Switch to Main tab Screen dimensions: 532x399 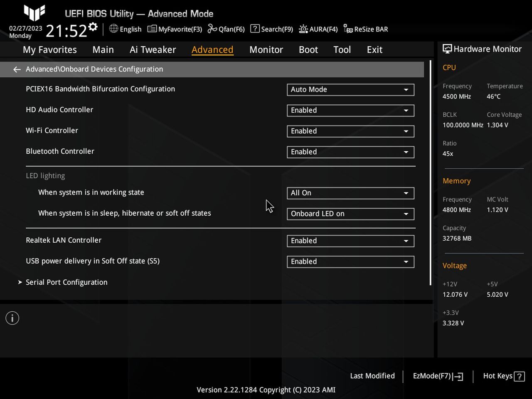(103, 50)
